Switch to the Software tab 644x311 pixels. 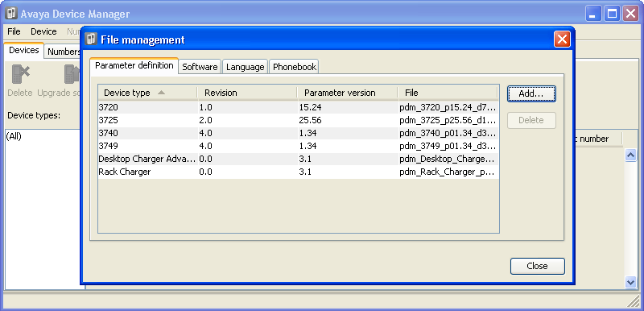[200, 67]
